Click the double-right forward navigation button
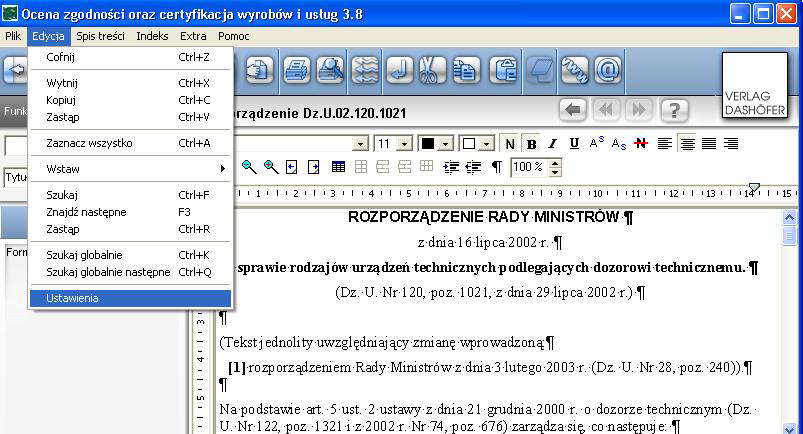The height and width of the screenshot is (434, 803). click(x=639, y=110)
